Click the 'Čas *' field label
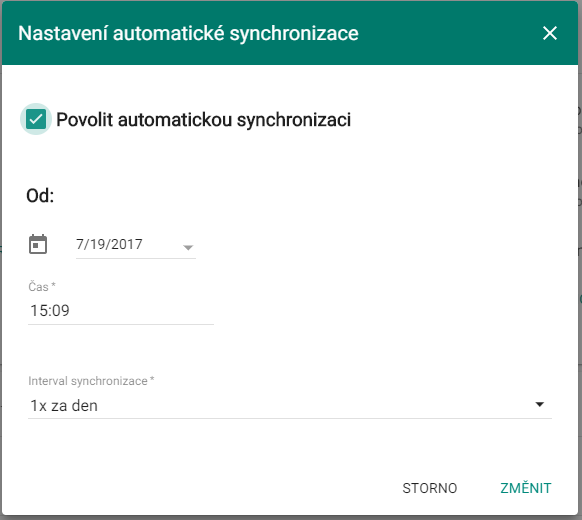This screenshot has height=520, width=582. click(42, 287)
